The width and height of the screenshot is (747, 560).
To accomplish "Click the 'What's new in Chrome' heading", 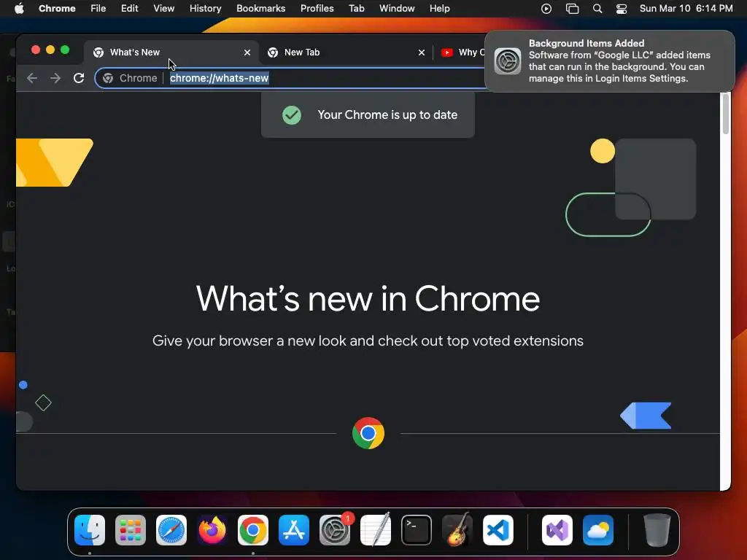I will [368, 298].
